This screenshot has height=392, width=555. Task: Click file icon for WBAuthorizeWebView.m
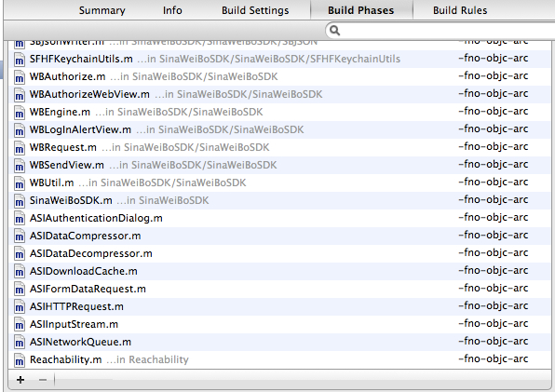click(20, 95)
